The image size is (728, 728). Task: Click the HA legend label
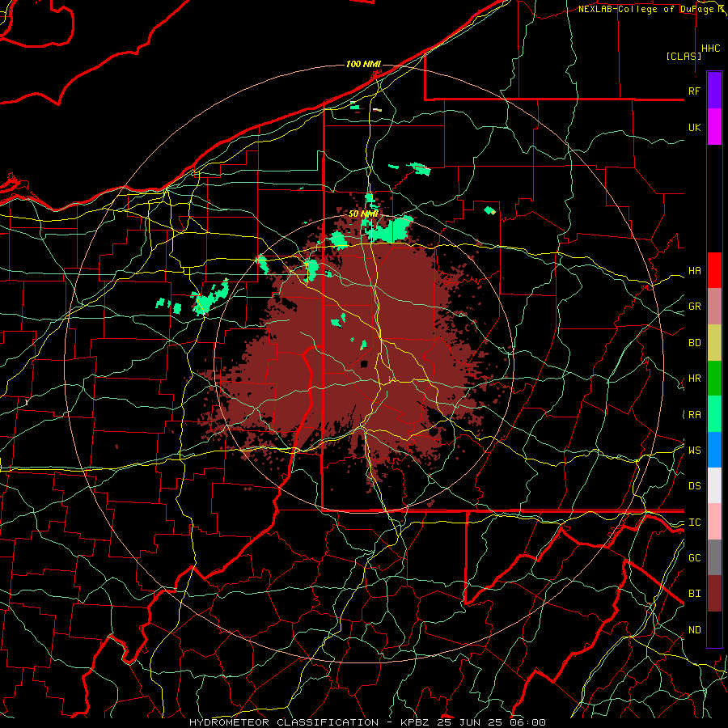pyautogui.click(x=694, y=270)
